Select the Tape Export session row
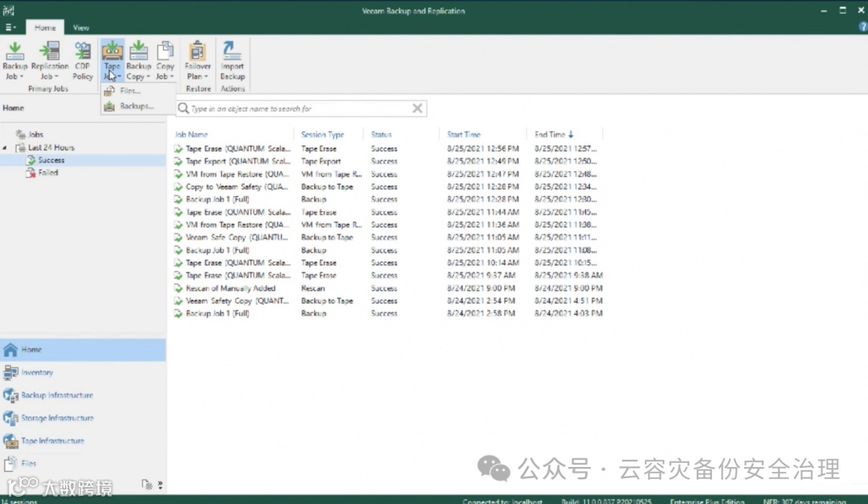868x504 pixels. (387, 162)
